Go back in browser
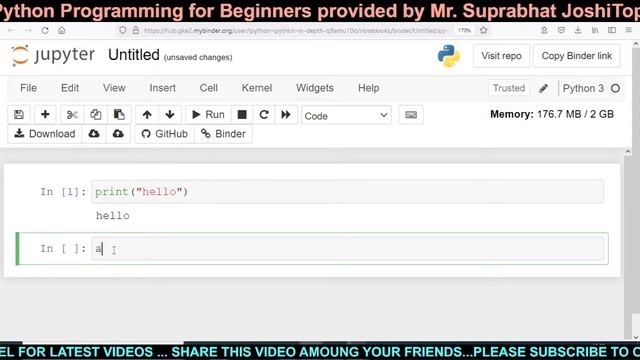Image resolution: width=640 pixels, height=360 pixels. 11,31
